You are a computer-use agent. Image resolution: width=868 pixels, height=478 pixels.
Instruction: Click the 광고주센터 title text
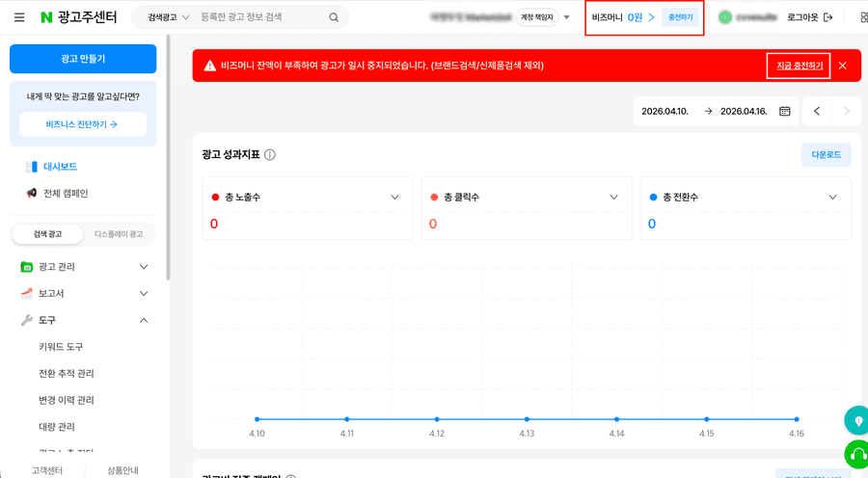pyautogui.click(x=88, y=17)
